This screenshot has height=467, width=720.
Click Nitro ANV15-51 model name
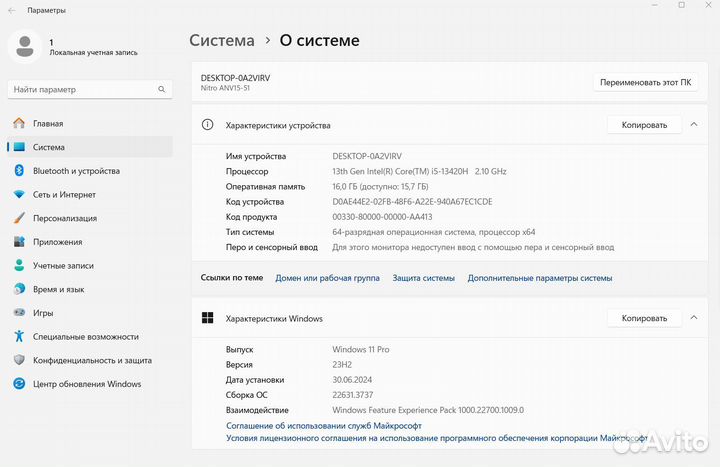[x=225, y=88]
